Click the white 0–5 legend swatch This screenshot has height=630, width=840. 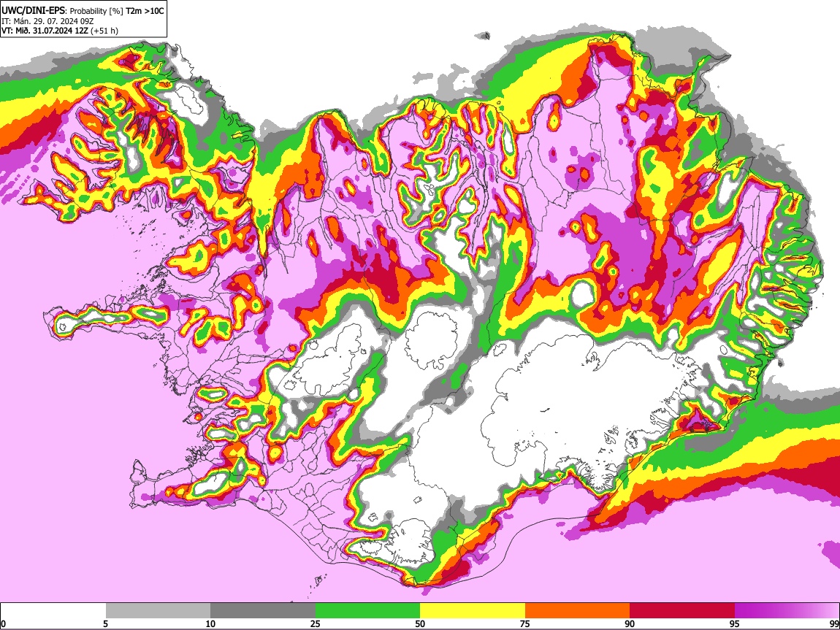(53, 611)
